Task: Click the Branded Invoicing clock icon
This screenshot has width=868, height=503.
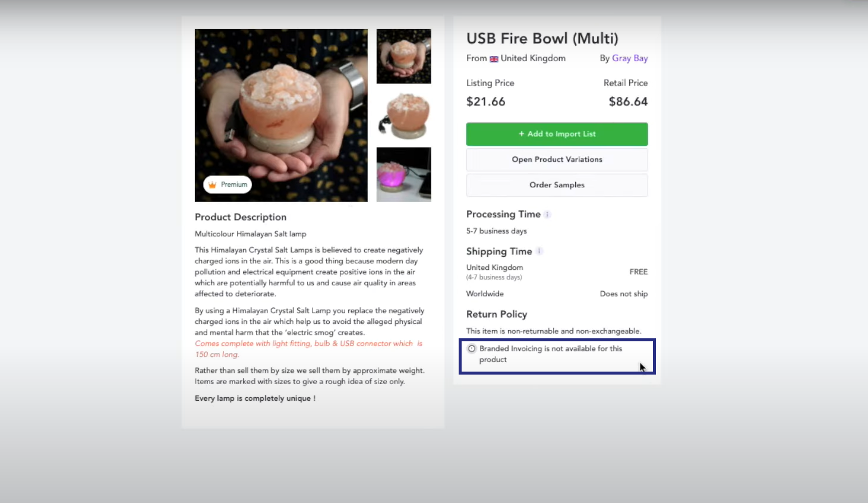Action: tap(472, 348)
